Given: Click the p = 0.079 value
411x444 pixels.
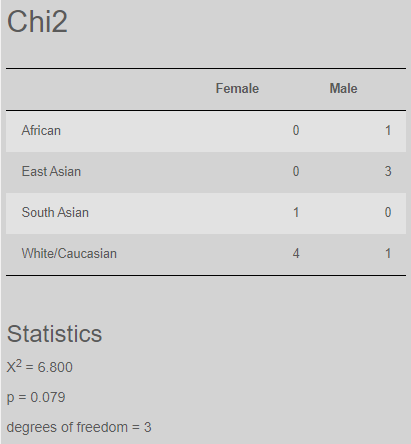Looking at the screenshot, I should click(36, 397).
